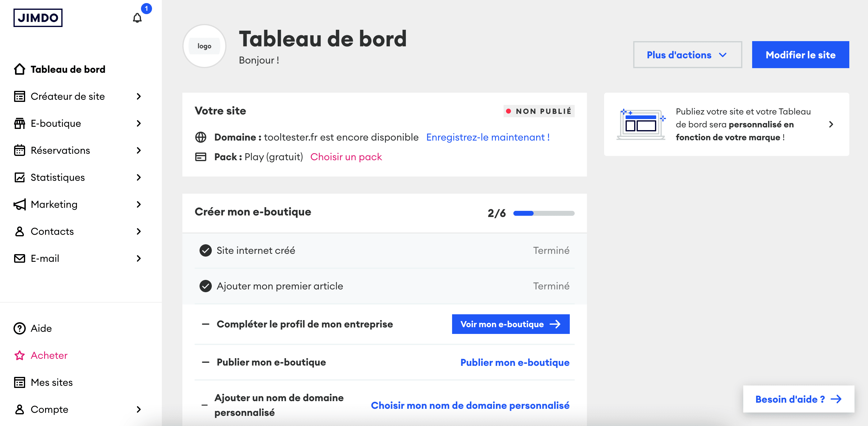Viewport: 868px width, 426px height.
Task: Click the Tableau de bord home icon
Action: pos(20,69)
